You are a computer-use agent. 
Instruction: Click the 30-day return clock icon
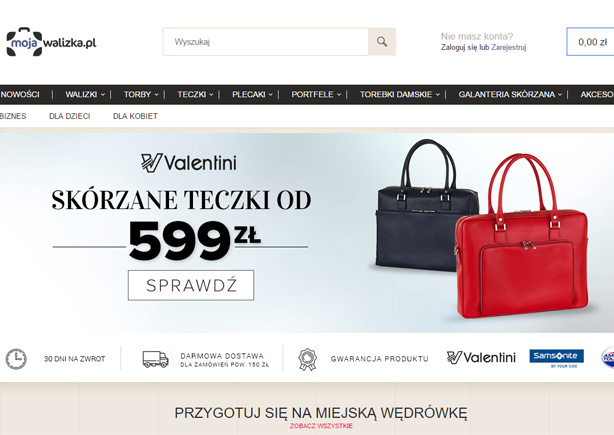16,359
